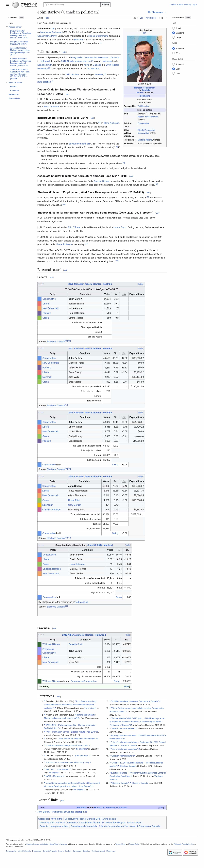Open the Tools dropdown menu
Viewport: 204px width, 868px height.
coord(162,18)
